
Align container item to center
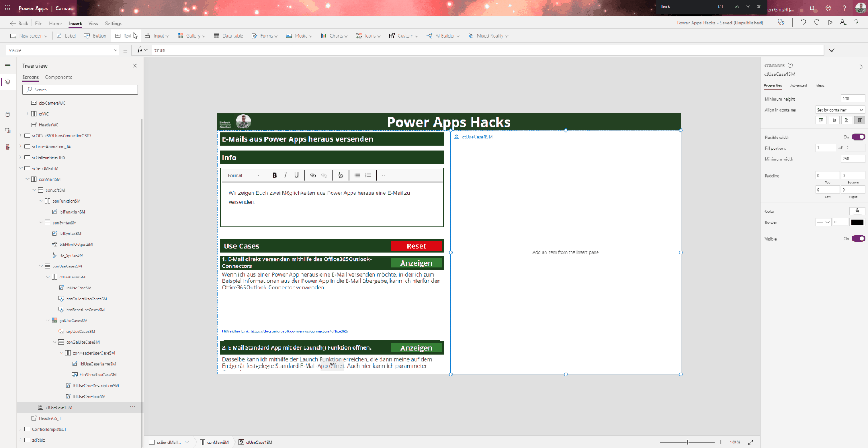pyautogui.click(x=834, y=120)
